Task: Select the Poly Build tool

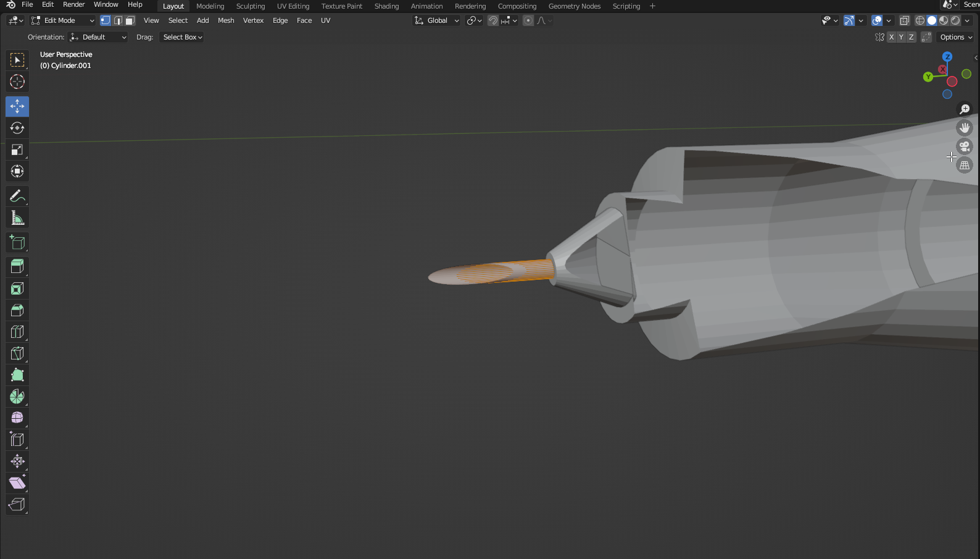Action: coord(17,375)
